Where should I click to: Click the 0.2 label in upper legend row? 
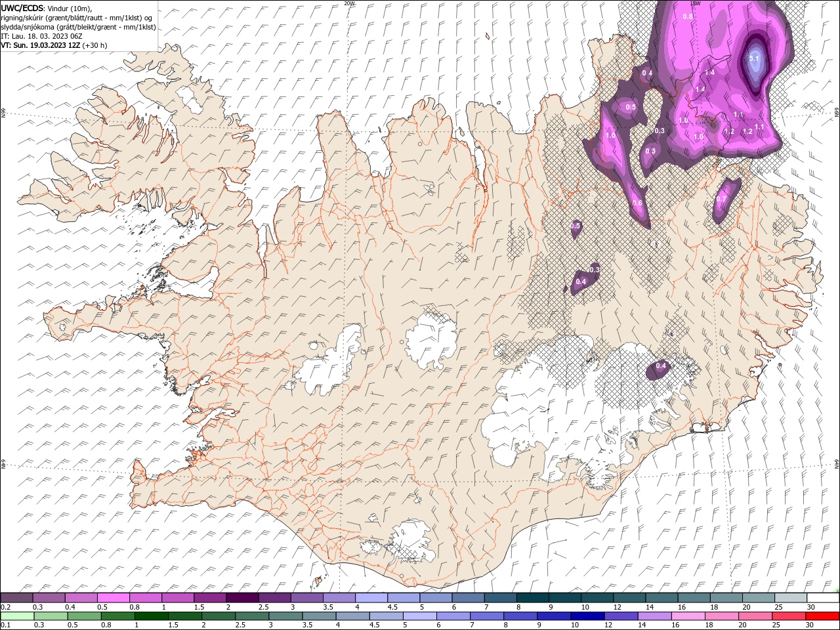[5, 607]
